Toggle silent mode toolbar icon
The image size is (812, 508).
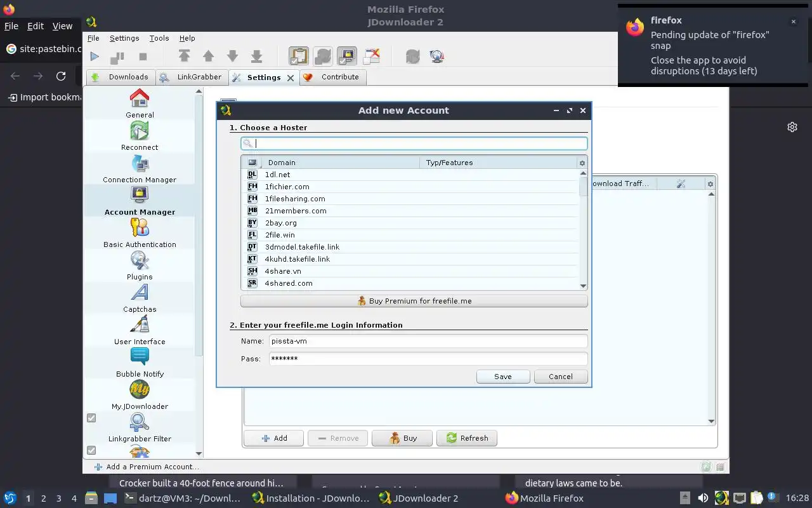pos(372,57)
